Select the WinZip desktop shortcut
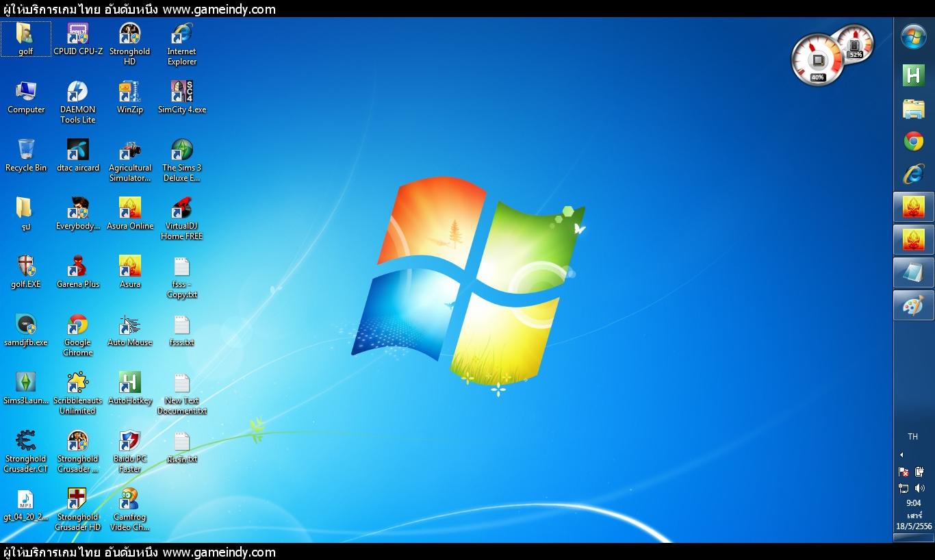The height and width of the screenshot is (560, 935). 130,97
